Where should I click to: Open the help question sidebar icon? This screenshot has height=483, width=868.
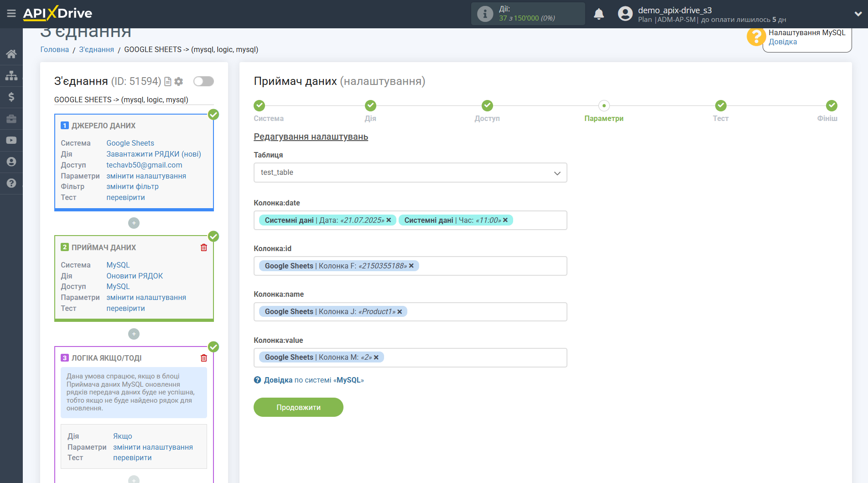coord(11,183)
